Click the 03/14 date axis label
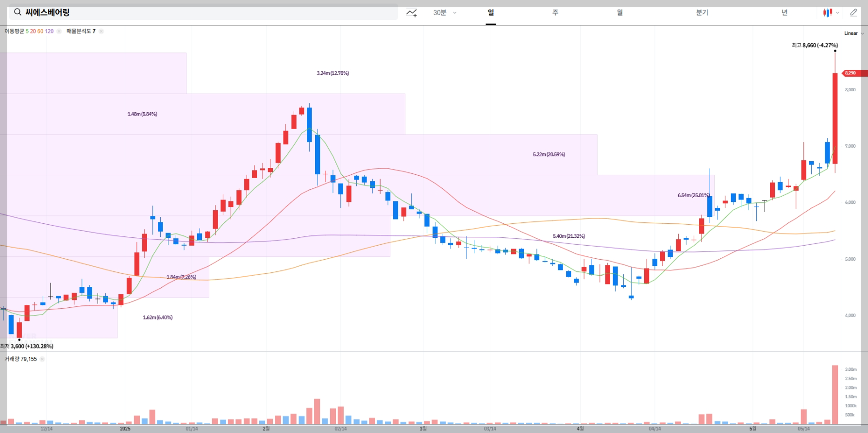This screenshot has height=433, width=868. (490, 429)
